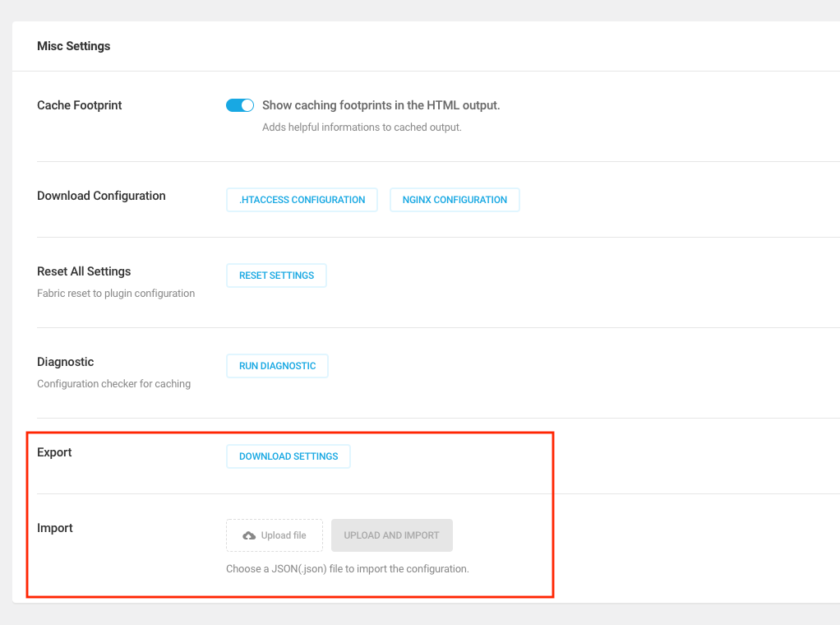Click the Fabric reset description text
Image resolution: width=840 pixels, height=625 pixels.
[115, 293]
